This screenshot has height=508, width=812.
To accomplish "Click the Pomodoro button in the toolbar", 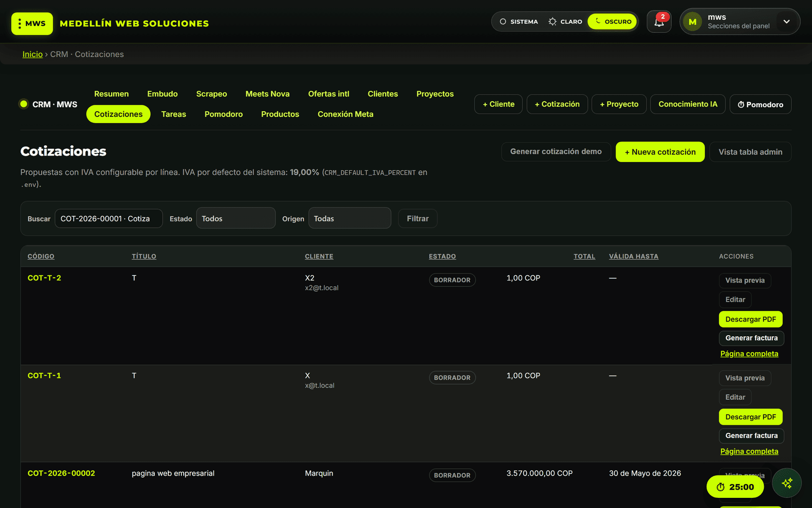I will coord(760,104).
